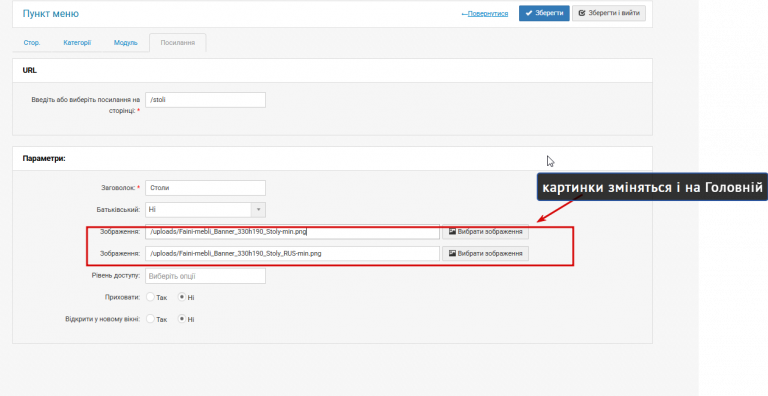Click the Stoly-min.png image path field
768x396 pixels.
292,232
